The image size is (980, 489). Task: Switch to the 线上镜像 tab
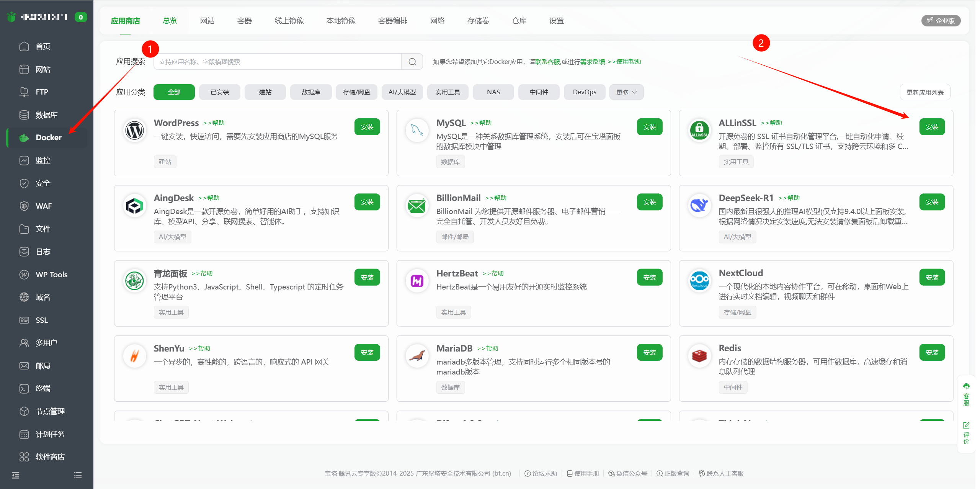[x=289, y=21]
